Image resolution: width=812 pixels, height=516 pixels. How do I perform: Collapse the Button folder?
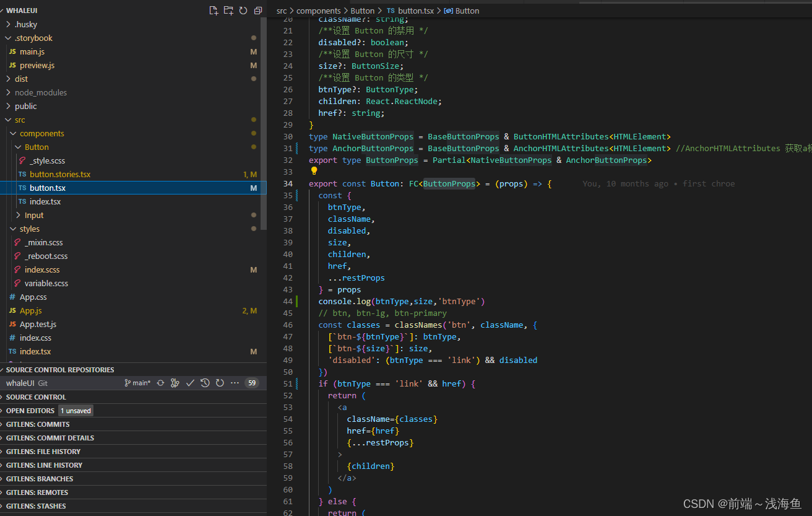click(x=19, y=147)
